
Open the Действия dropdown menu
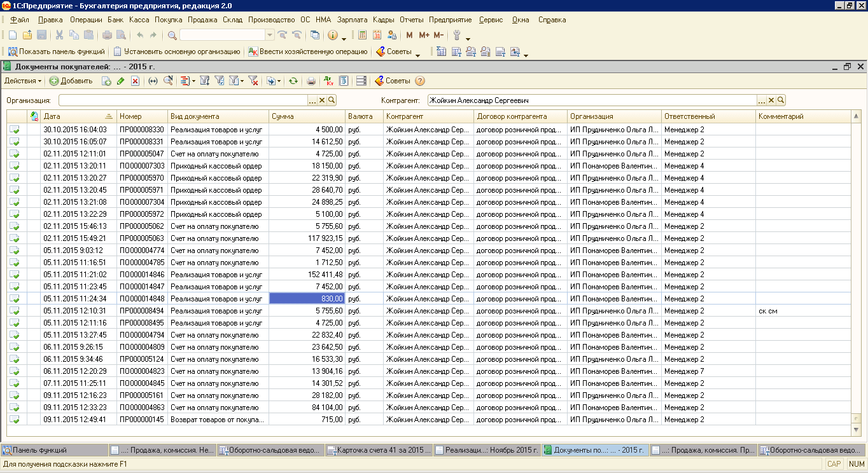coord(23,81)
